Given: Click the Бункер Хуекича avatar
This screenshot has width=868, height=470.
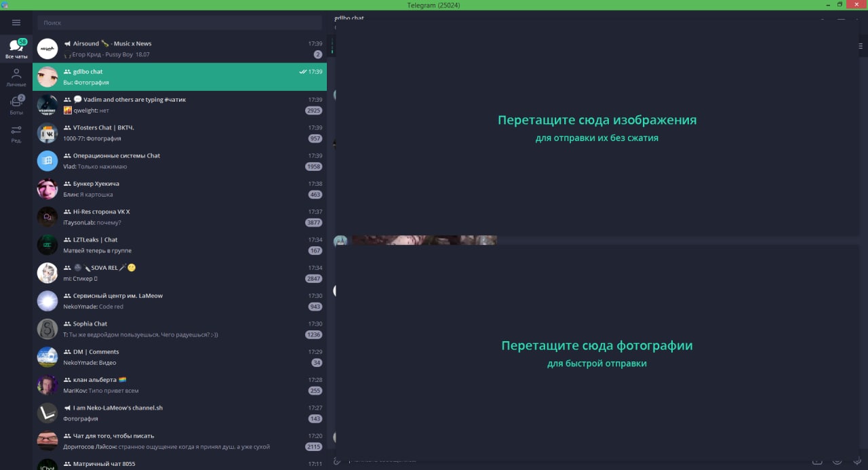Looking at the screenshot, I should (x=47, y=189).
